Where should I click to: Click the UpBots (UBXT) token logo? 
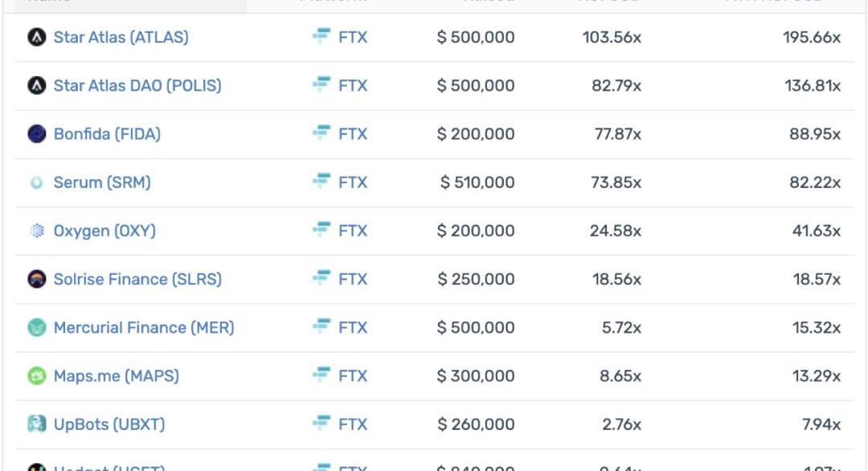36,424
